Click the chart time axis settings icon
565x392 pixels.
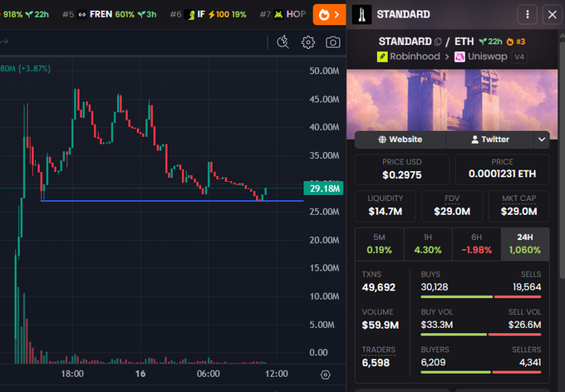point(326,375)
